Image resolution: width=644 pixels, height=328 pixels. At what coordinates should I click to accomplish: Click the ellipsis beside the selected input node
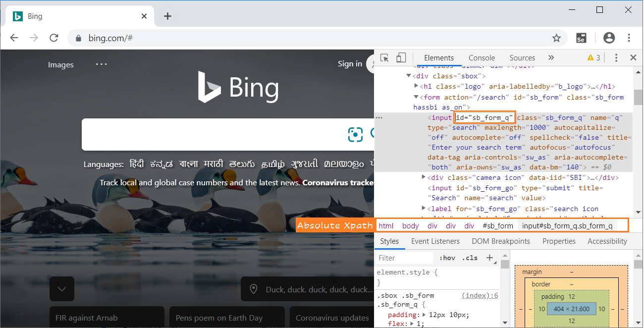tap(379, 117)
